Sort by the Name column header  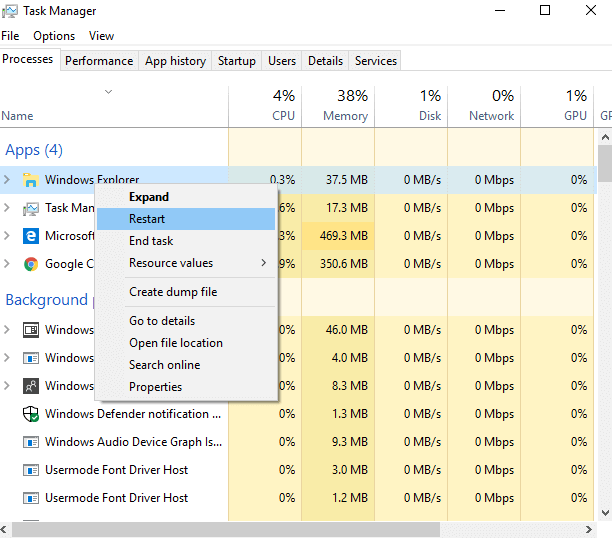click(114, 106)
